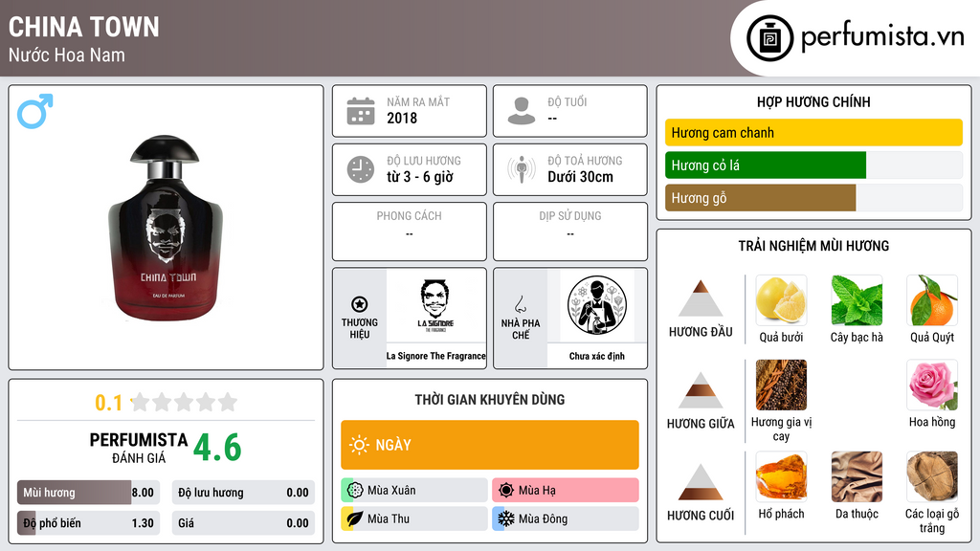Click the leaf icon for Mùa Thu
The height and width of the screenshot is (551, 980).
355,518
